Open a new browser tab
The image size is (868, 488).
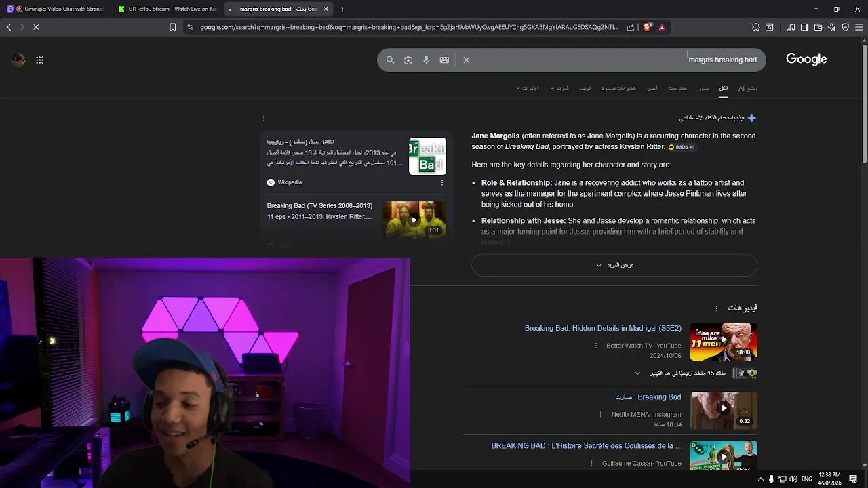[342, 9]
